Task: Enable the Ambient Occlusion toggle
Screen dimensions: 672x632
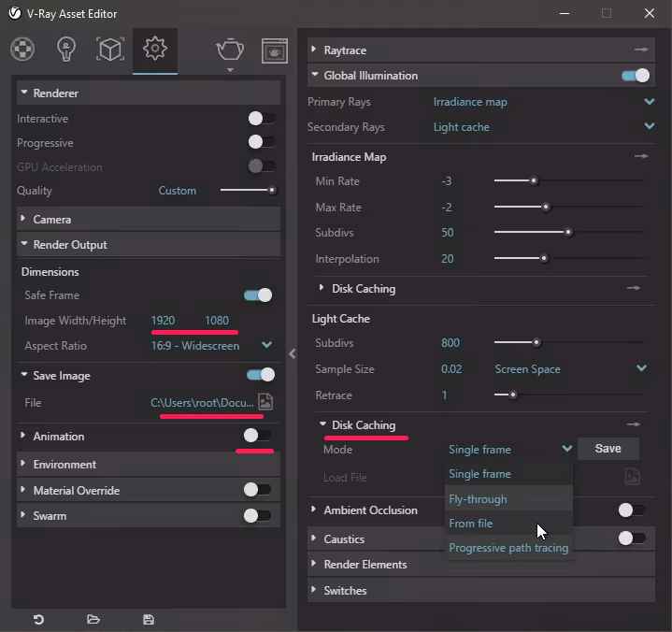Action: click(x=632, y=510)
